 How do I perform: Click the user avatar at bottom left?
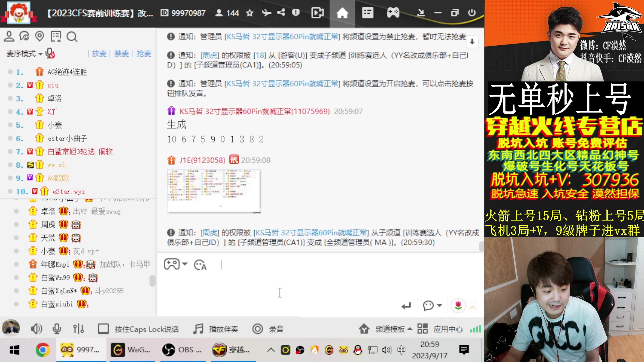(11, 328)
